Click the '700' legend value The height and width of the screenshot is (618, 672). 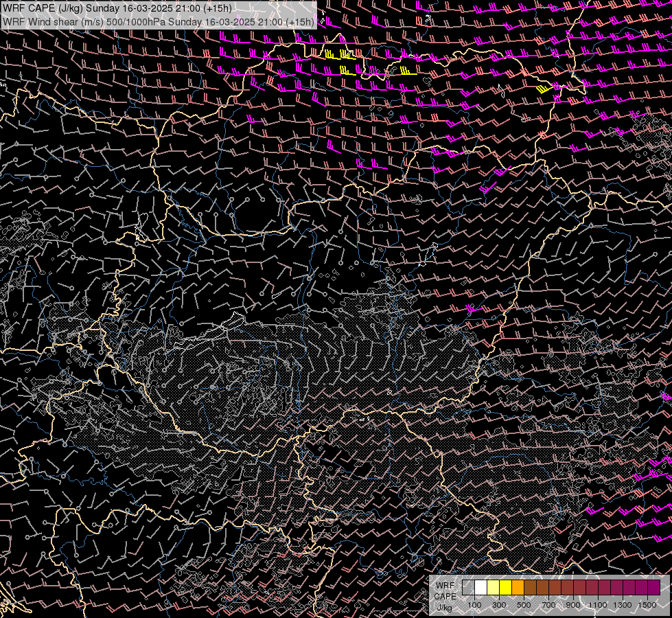[x=548, y=605]
